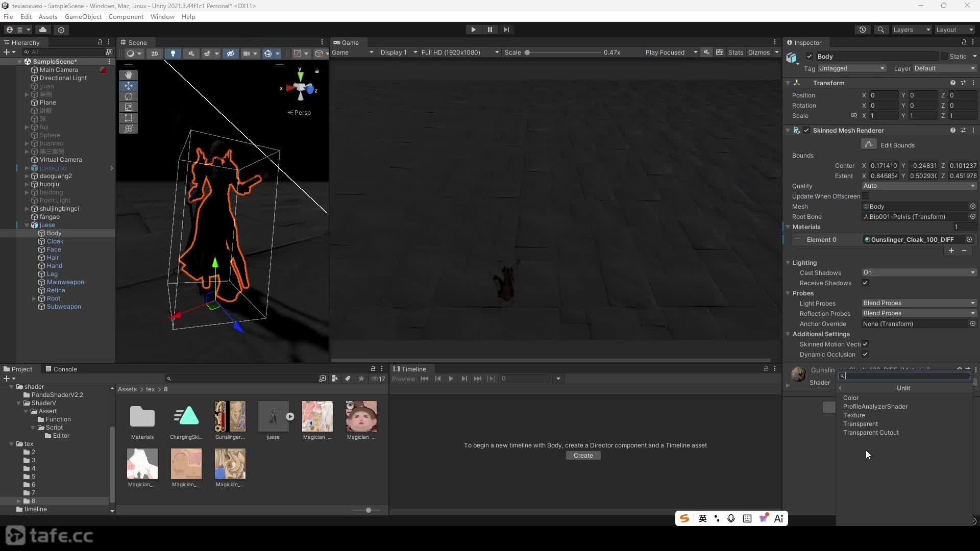Open the global search magnifier icon
This screenshot has height=551, width=980.
click(x=880, y=30)
